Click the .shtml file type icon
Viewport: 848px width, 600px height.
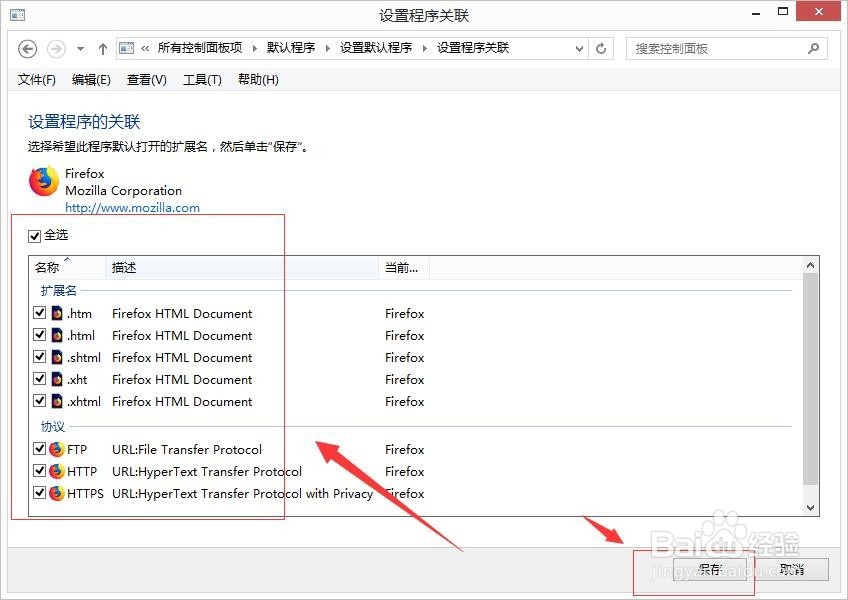(x=57, y=357)
